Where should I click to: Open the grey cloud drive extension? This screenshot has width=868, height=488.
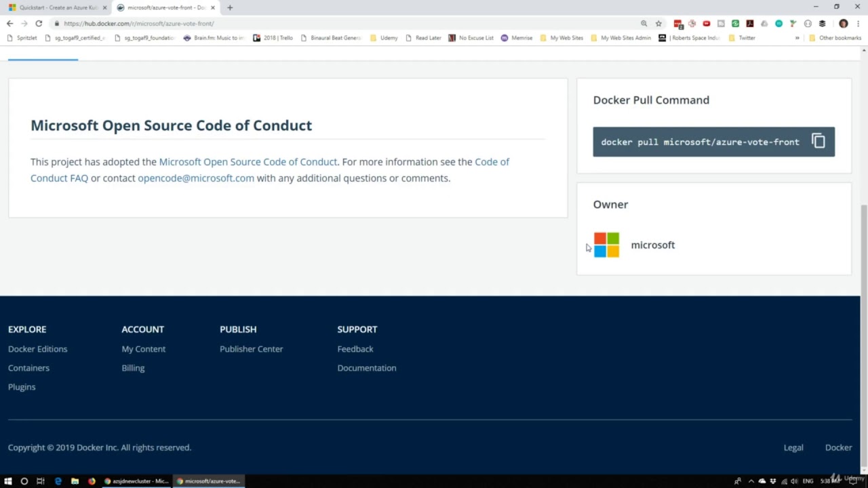point(764,23)
